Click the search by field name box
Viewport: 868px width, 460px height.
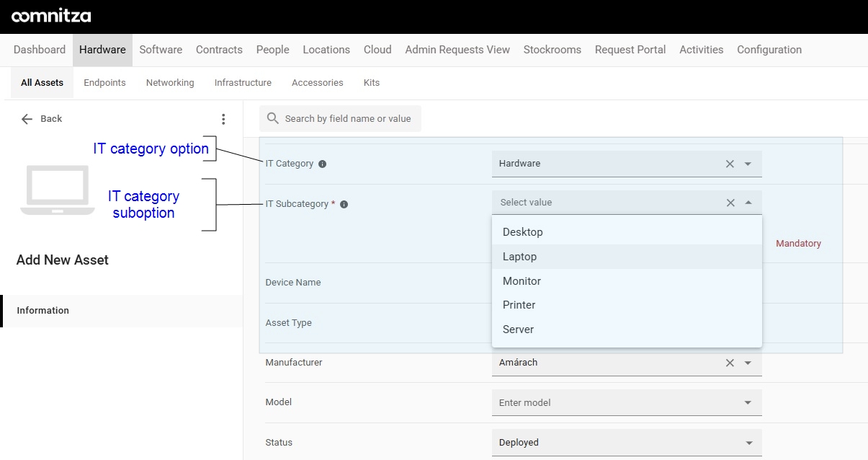340,119
